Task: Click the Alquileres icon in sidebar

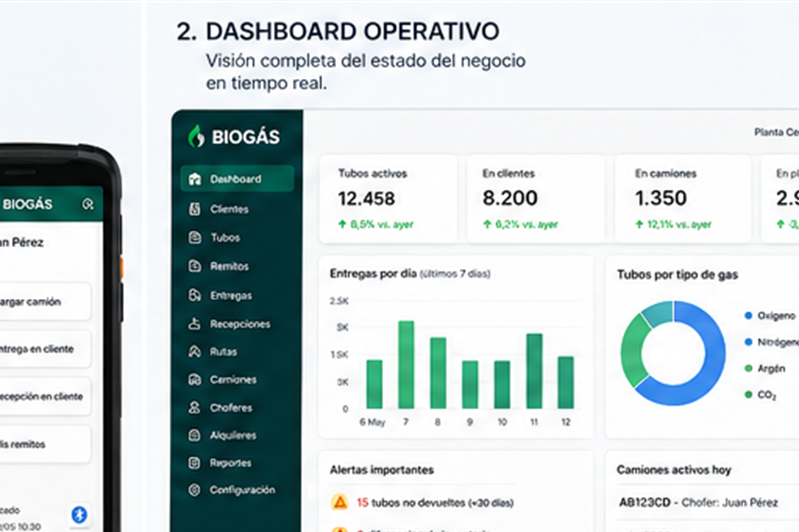Action: [x=194, y=435]
